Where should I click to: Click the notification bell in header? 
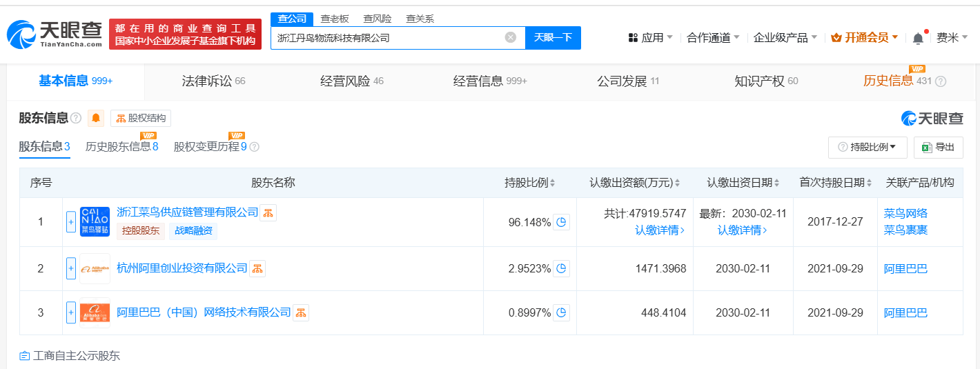pos(917,38)
